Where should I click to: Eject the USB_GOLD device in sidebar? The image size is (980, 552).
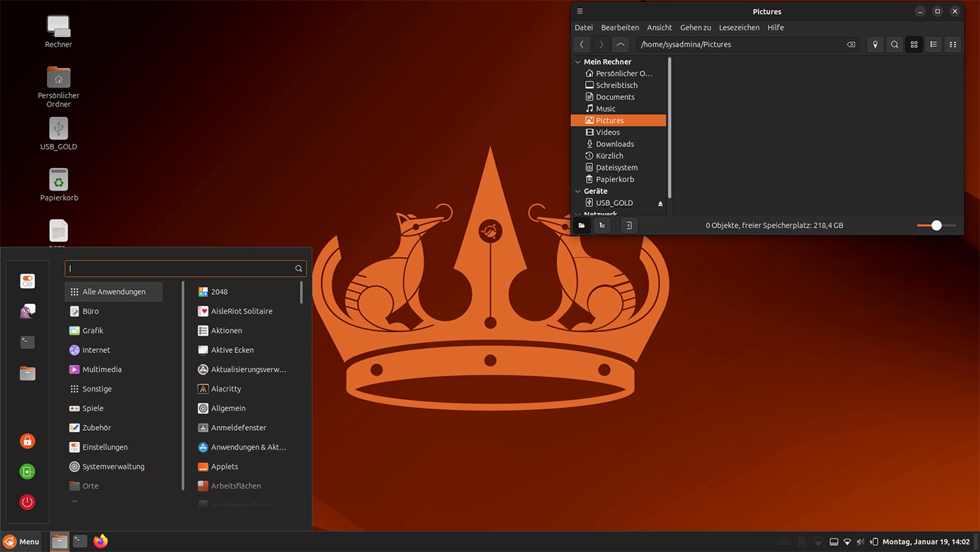pos(660,203)
